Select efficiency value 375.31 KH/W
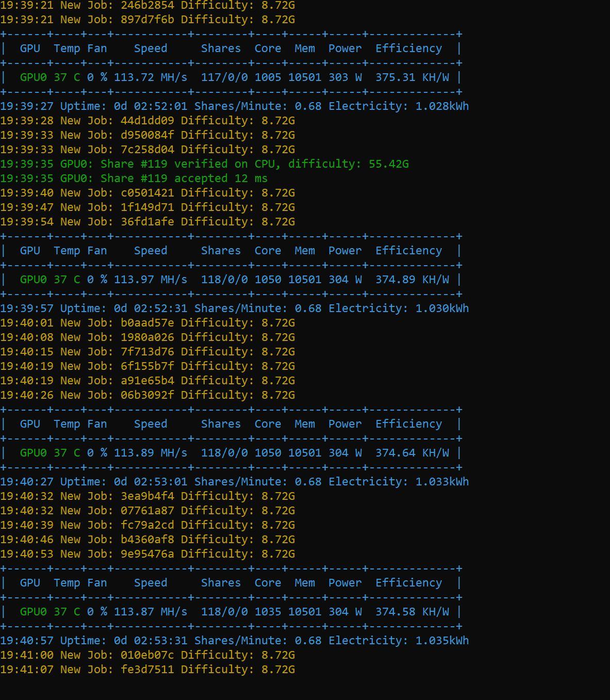Image resolution: width=610 pixels, height=700 pixels. [412, 77]
